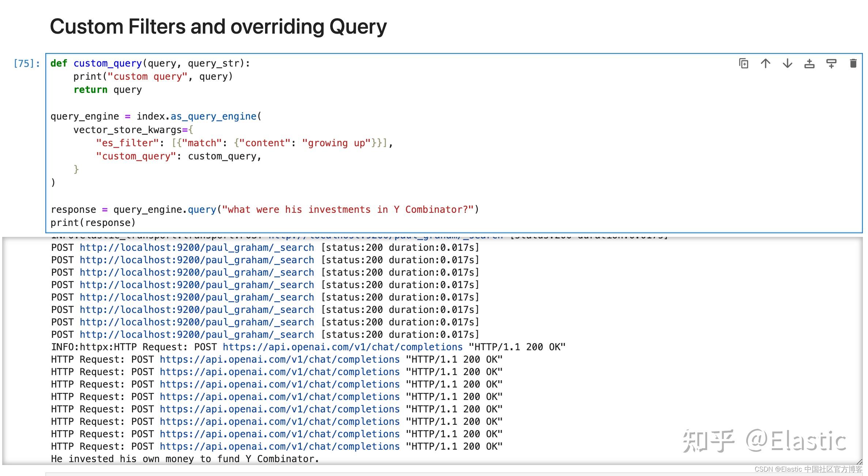Click into the print(response) line
The image size is (868, 476).
tap(93, 222)
